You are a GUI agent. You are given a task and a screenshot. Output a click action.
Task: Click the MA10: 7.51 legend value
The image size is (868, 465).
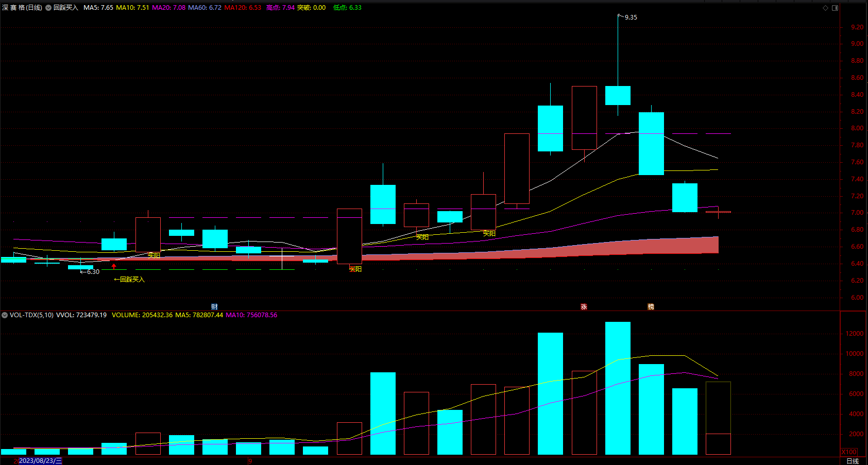[132, 8]
